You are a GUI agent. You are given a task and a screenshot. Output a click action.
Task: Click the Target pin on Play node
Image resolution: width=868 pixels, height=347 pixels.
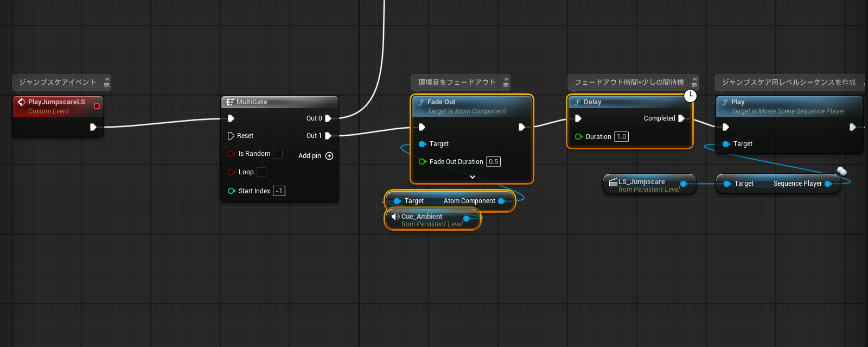click(x=726, y=144)
